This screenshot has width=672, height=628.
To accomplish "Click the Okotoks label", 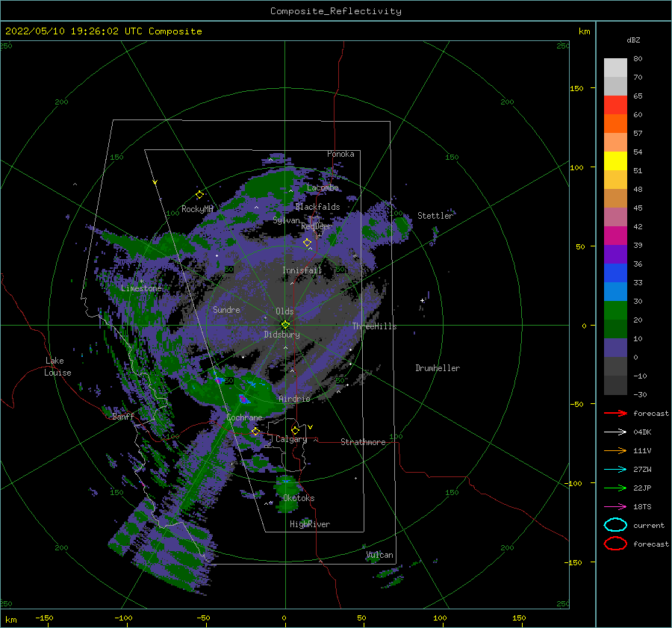I will tap(299, 498).
